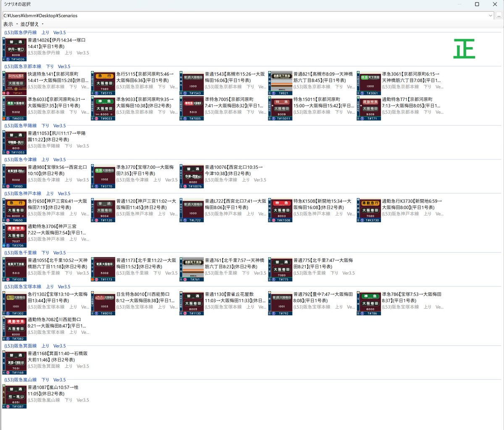Screen dimensions: 504x430
Task: Select 通勤急行K3730 新開地6:59 scenario thumbnail
Action: pyautogui.click(x=369, y=210)
